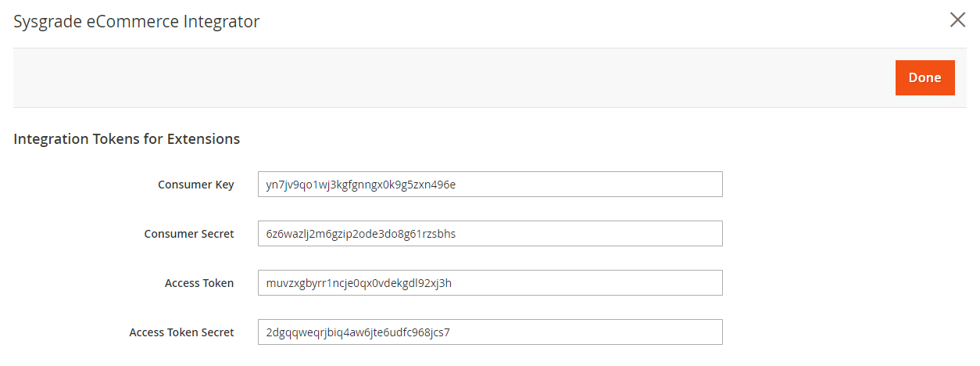980x366 pixels.
Task: Click the Integration Tokens for Extensions heading
Action: click(x=127, y=139)
